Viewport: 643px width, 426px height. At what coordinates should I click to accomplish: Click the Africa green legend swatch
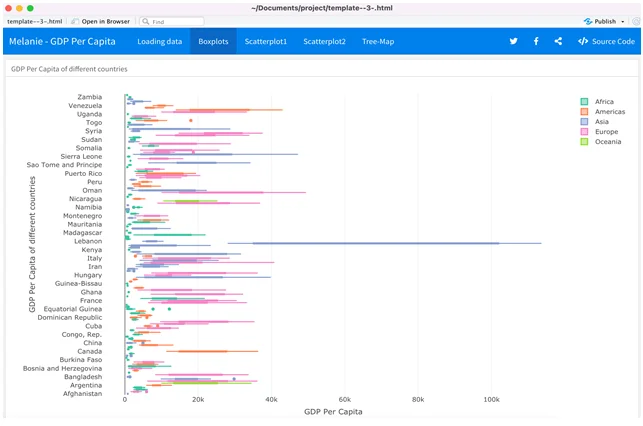pos(584,101)
